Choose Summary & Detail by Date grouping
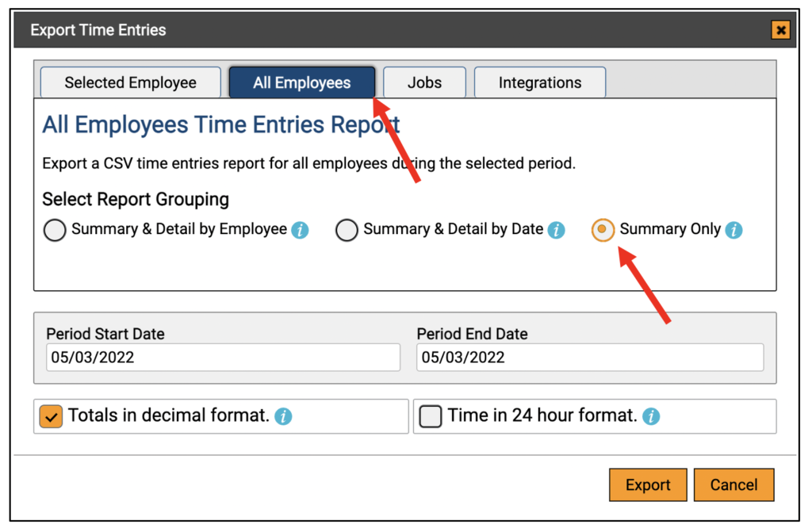Viewport: 812px width, 532px height. tap(347, 231)
